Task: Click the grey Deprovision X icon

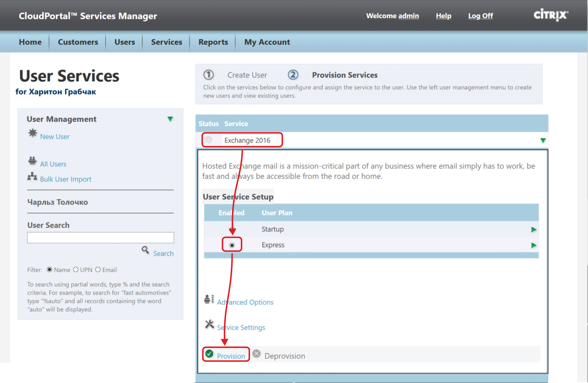Action: pyautogui.click(x=257, y=354)
